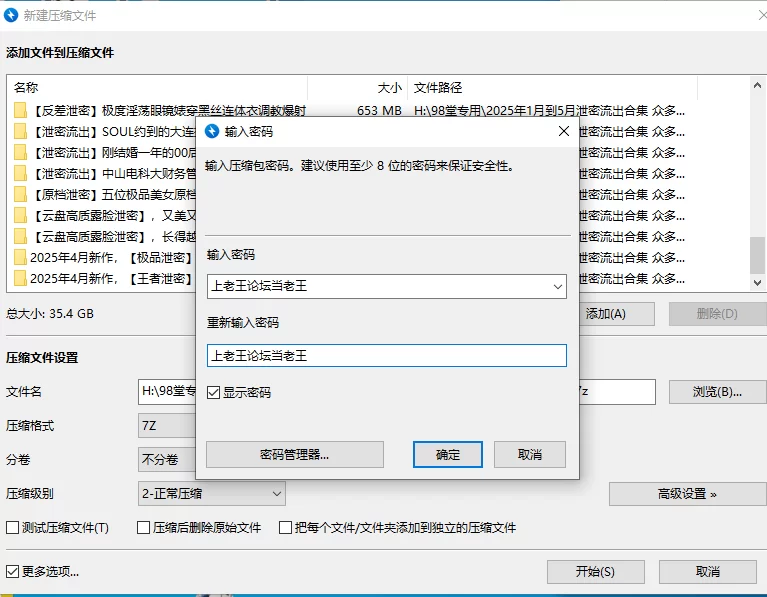Select folder icon of 【极品泄密】 row
The height and width of the screenshot is (597, 767).
[20, 257]
